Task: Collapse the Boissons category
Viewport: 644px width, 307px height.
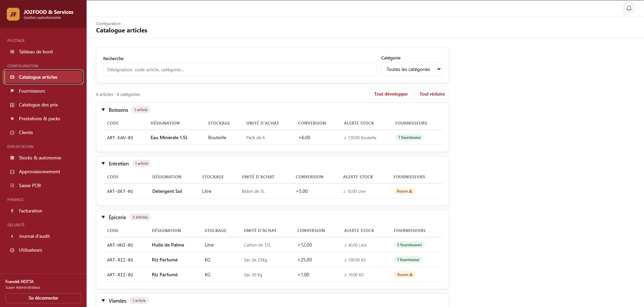Action: pos(103,110)
